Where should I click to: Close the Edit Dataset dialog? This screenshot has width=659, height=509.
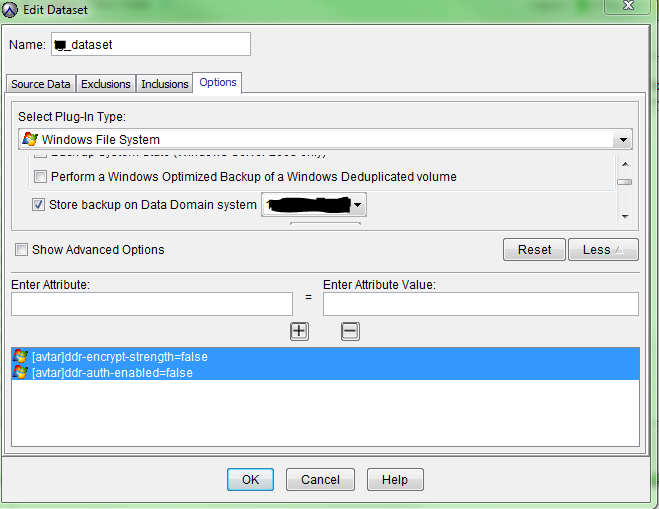click(628, 6)
